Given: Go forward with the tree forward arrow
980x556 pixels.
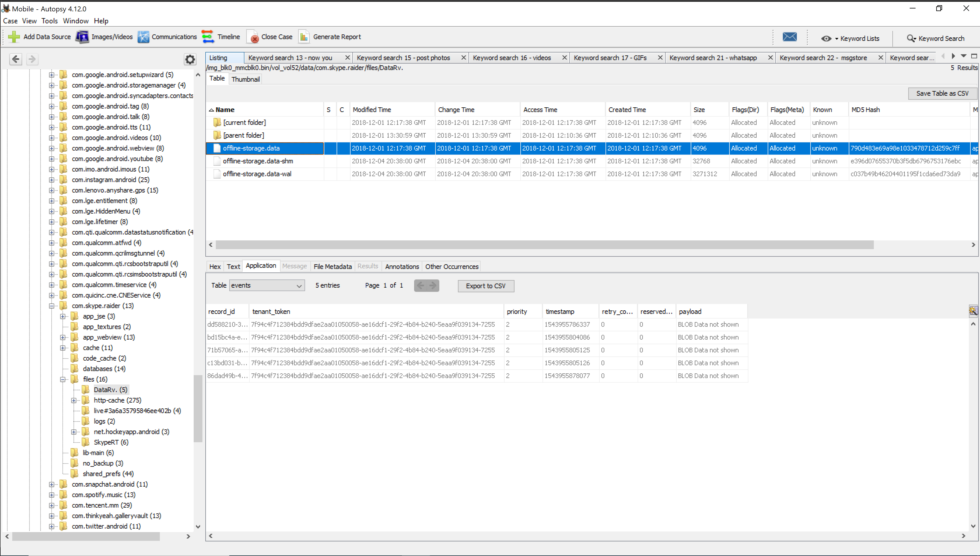Looking at the screenshot, I should point(32,59).
